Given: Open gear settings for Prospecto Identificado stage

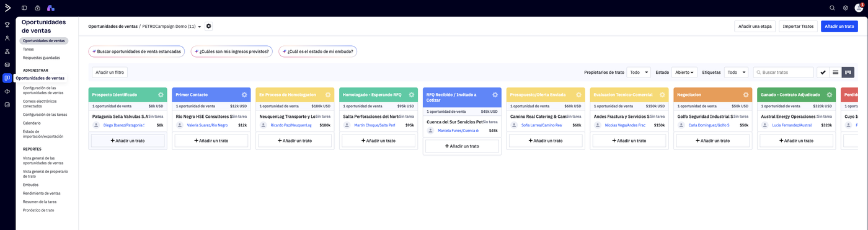Looking at the screenshot, I should click(161, 95).
